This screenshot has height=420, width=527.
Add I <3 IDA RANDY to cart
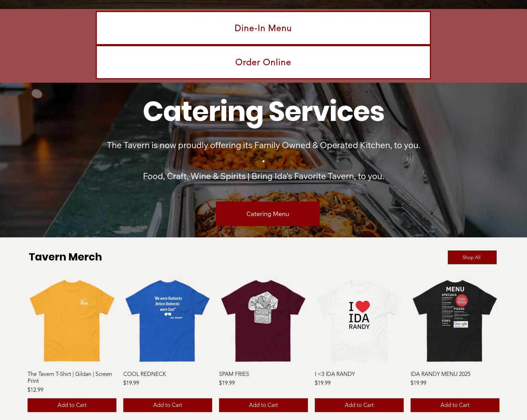pyautogui.click(x=359, y=405)
